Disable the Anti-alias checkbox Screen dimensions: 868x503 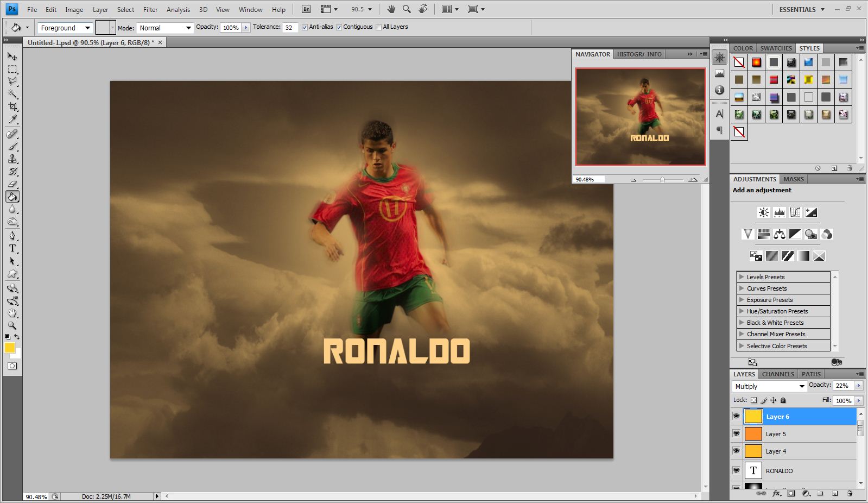tap(305, 27)
